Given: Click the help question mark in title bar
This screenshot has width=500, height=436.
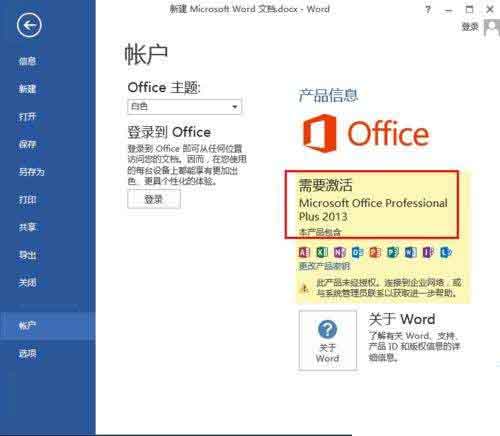Looking at the screenshot, I should point(428,9).
